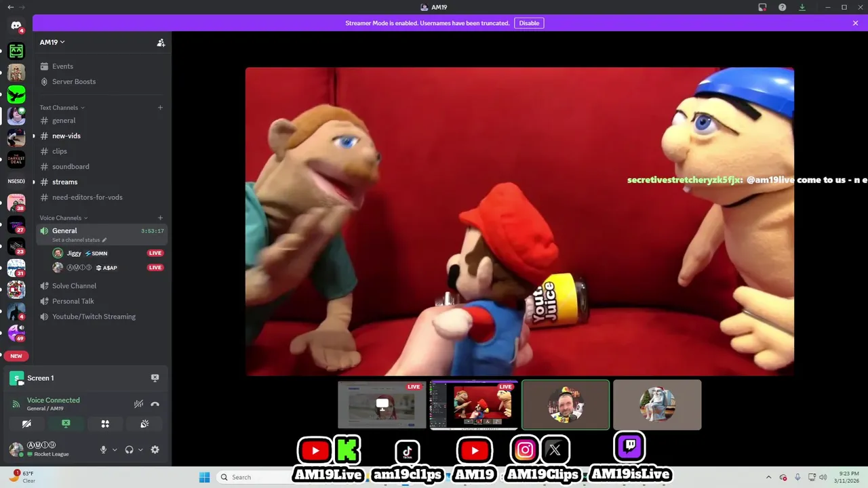The width and height of the screenshot is (868, 488).
Task: Collapse the Voice Channels category
Action: click(x=63, y=218)
